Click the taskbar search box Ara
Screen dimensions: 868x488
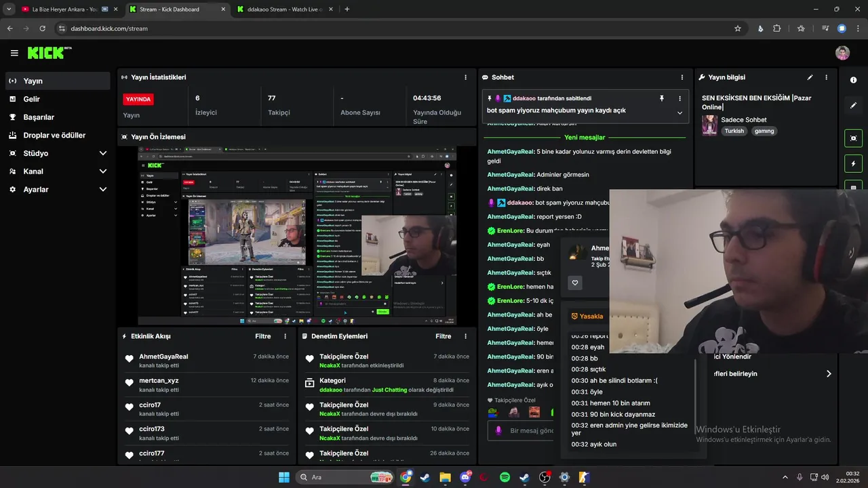click(344, 477)
